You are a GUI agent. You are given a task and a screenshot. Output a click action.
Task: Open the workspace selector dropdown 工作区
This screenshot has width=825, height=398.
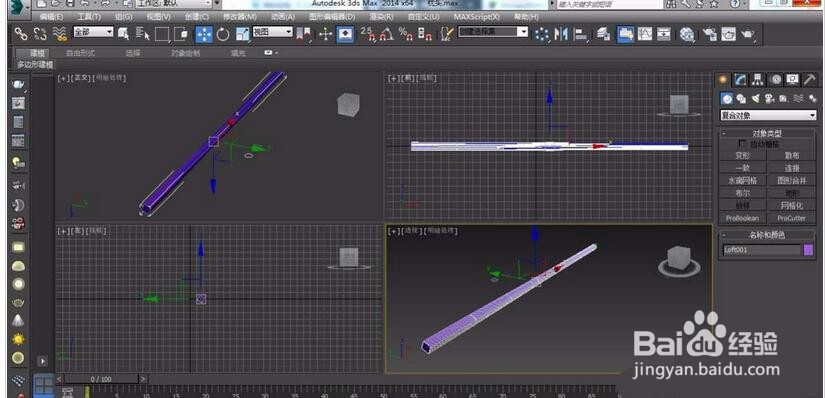pyautogui.click(x=174, y=4)
